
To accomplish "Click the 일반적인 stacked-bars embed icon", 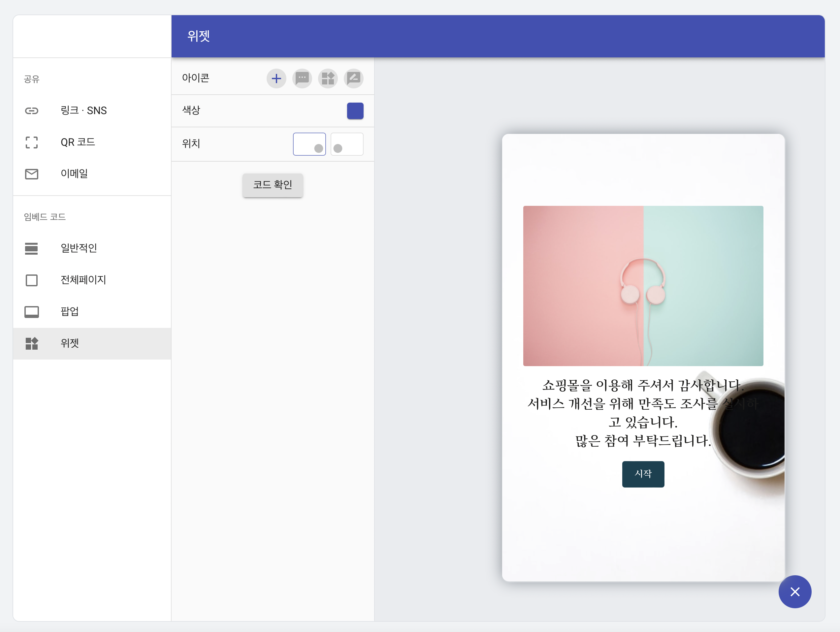I will (x=32, y=248).
